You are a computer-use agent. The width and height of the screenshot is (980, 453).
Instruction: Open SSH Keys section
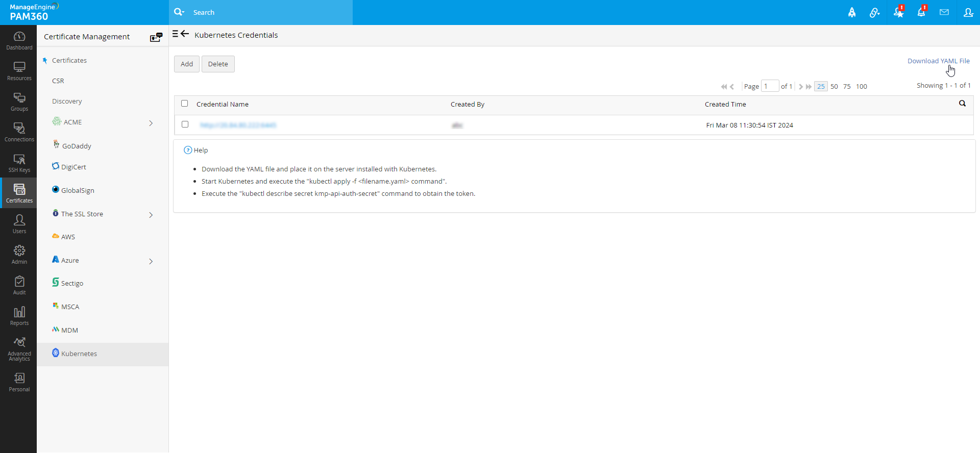click(x=19, y=163)
